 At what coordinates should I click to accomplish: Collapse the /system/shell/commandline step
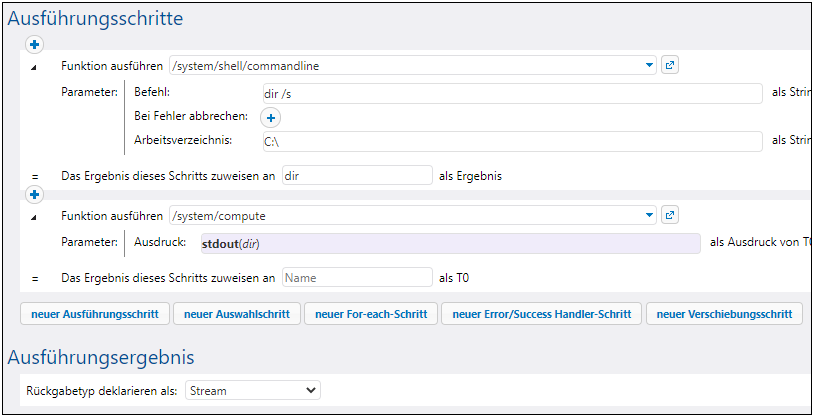click(36, 67)
